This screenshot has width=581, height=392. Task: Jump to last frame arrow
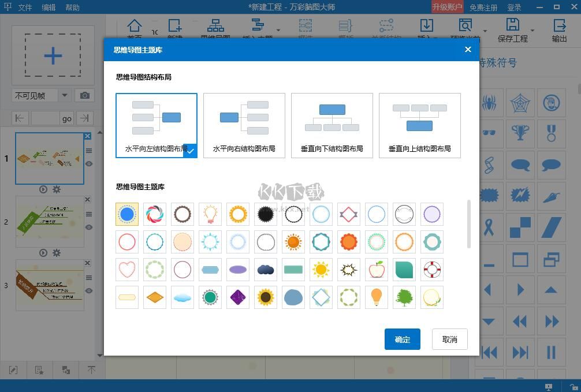[x=85, y=118]
